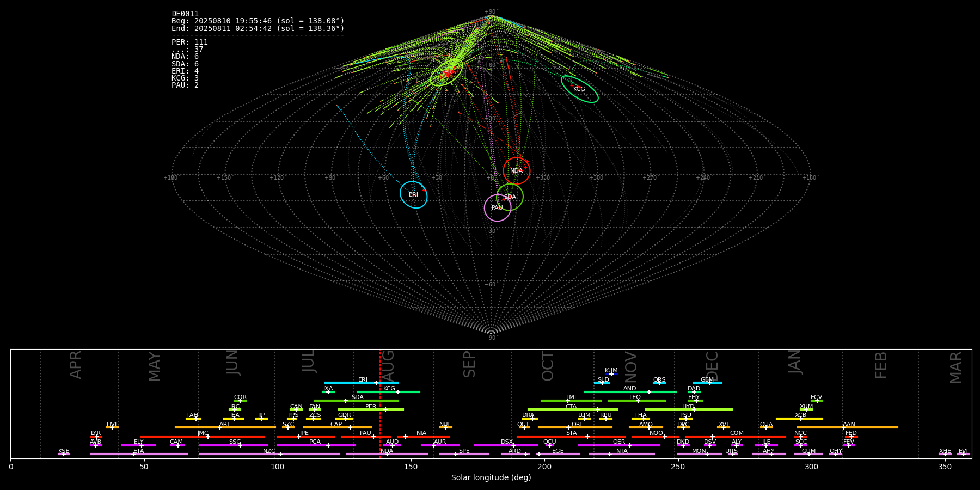
Task: Click the 150 tick on solar longitude axis
Action: (x=411, y=467)
